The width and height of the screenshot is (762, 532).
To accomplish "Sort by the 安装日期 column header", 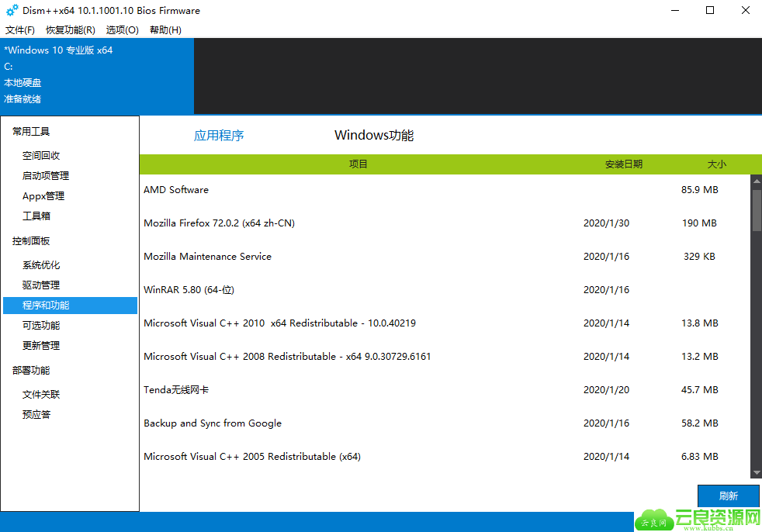I will coord(624,164).
